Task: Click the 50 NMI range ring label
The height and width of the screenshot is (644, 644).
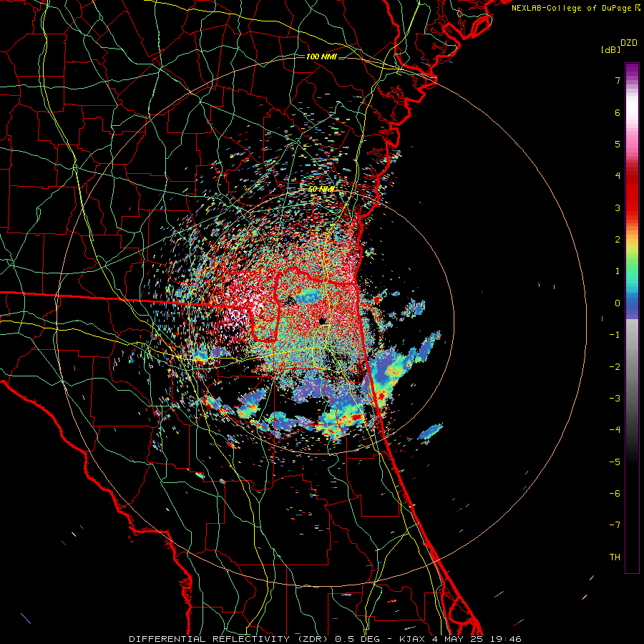Action: click(x=321, y=190)
